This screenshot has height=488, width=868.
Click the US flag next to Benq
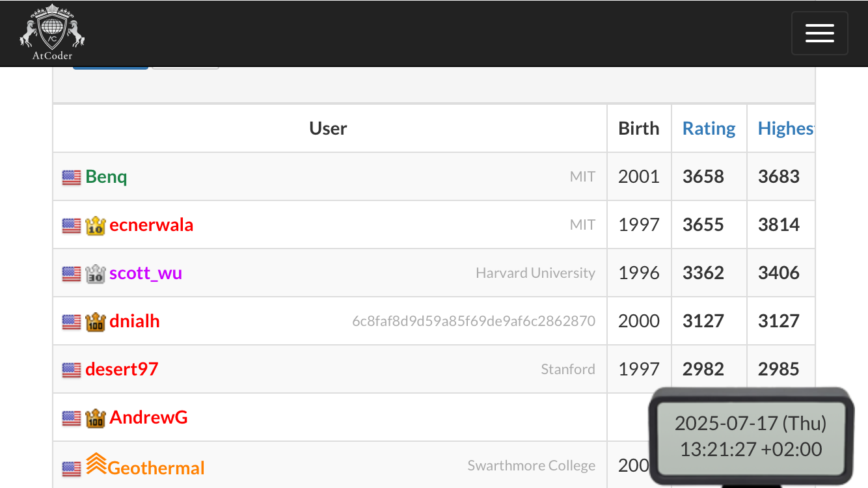pos(72,178)
